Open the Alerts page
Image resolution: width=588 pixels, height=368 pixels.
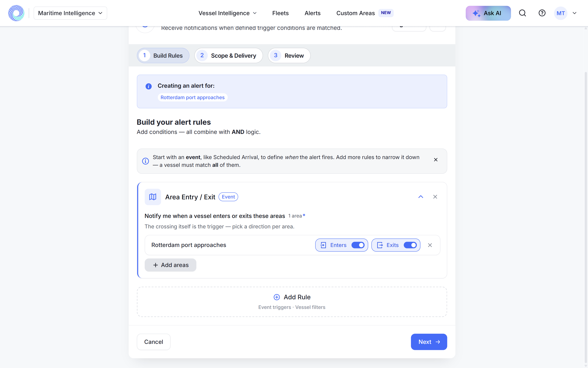312,13
